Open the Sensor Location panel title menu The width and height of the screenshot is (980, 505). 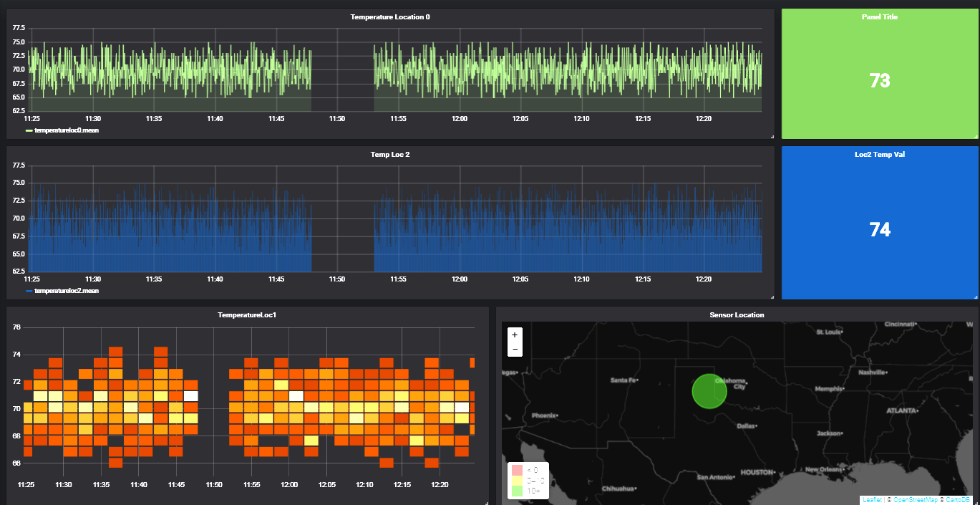pos(737,315)
